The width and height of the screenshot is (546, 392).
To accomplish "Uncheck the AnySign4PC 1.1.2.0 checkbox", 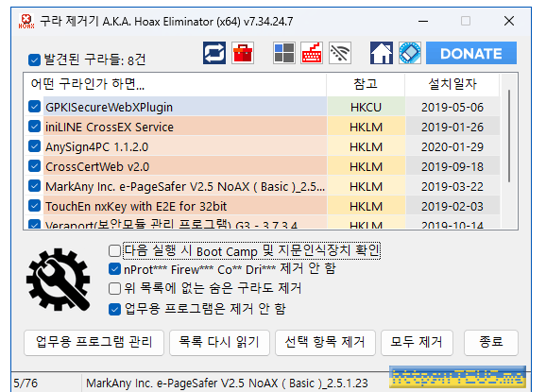I will (34, 146).
